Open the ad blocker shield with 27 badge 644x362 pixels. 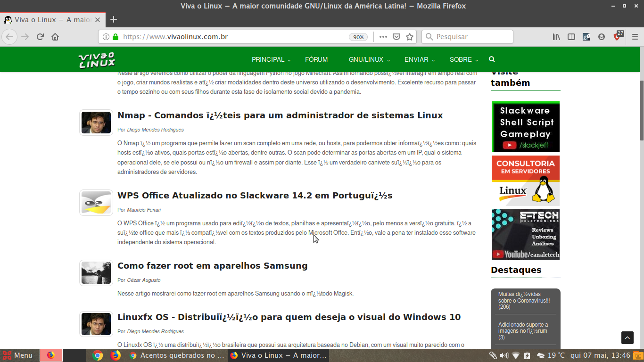(x=618, y=36)
